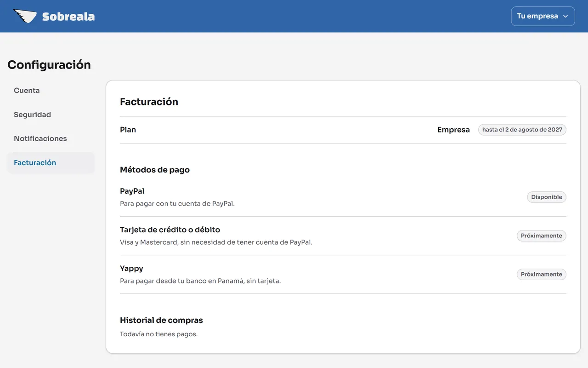Click the Próximamente badge for Yappy

[x=542, y=274]
